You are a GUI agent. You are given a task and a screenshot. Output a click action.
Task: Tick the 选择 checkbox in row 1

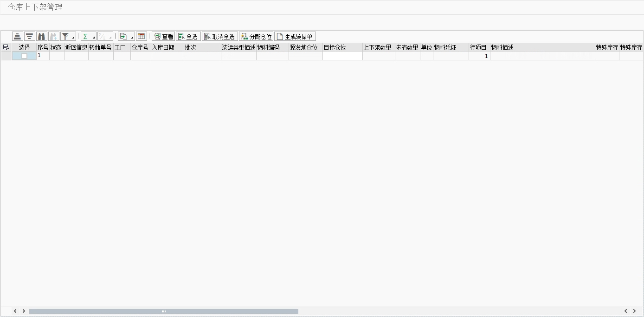[24, 56]
